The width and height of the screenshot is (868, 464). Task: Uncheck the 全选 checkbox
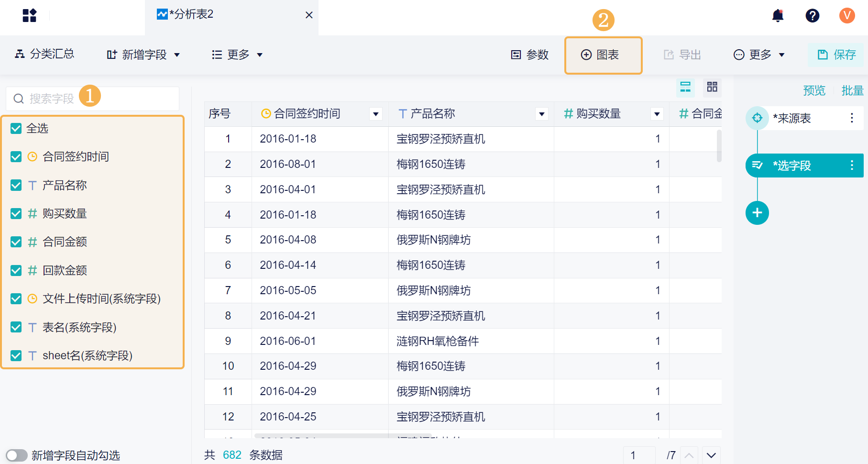pyautogui.click(x=16, y=128)
